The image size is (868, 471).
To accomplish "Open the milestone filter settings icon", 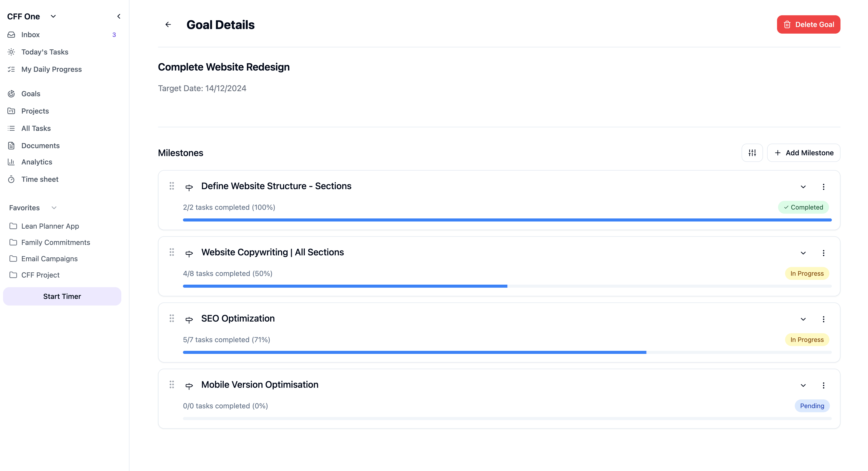I will (752, 153).
